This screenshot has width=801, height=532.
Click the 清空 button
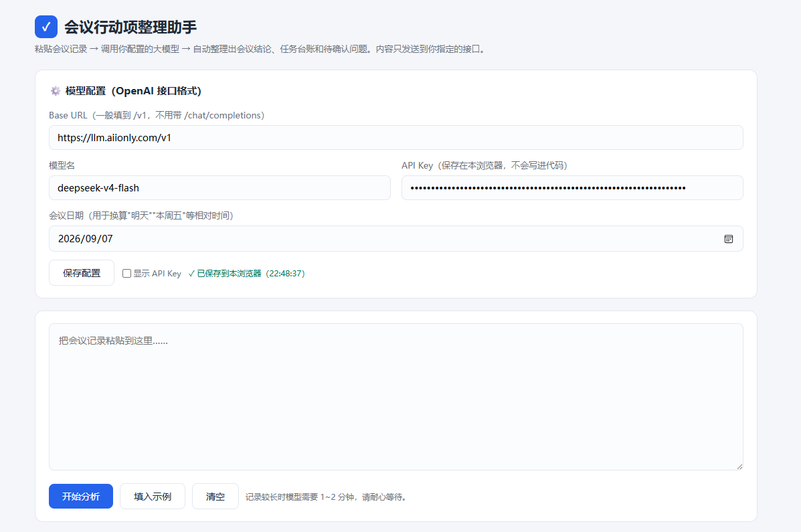click(215, 497)
